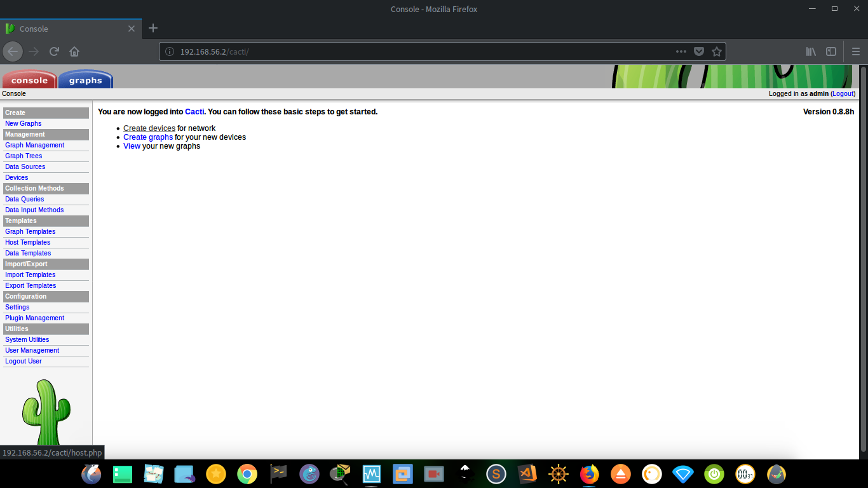Open the Cacti link in welcome text
This screenshot has height=488, width=868.
194,112
